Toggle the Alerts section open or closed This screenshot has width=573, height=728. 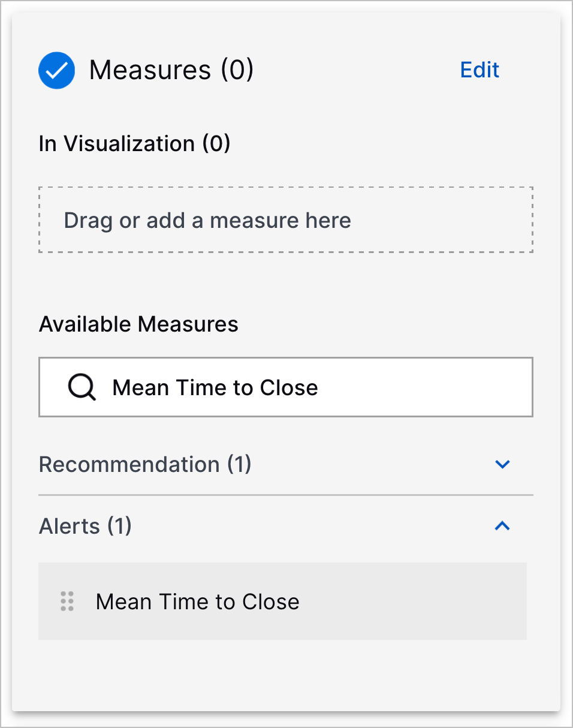[503, 526]
